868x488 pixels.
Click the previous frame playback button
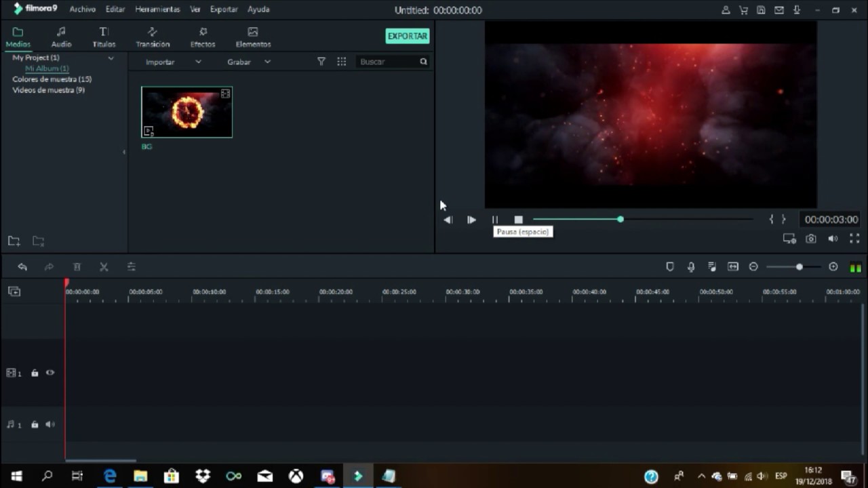(x=448, y=220)
